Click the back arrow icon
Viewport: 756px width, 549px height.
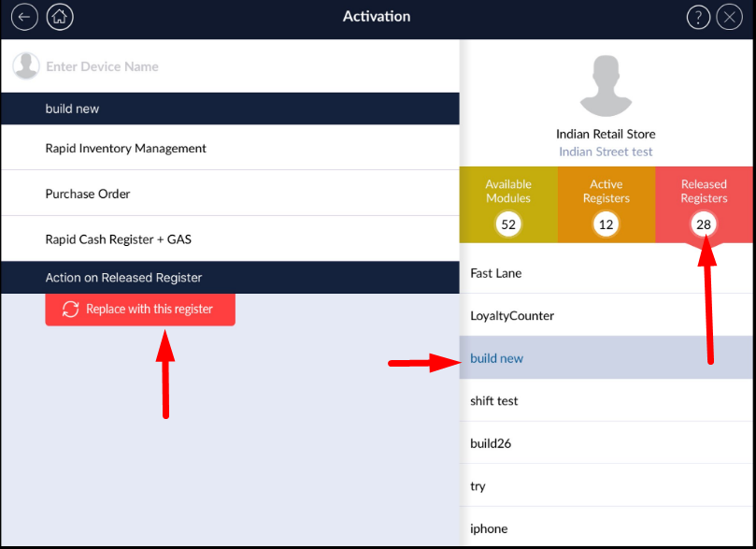click(24, 17)
